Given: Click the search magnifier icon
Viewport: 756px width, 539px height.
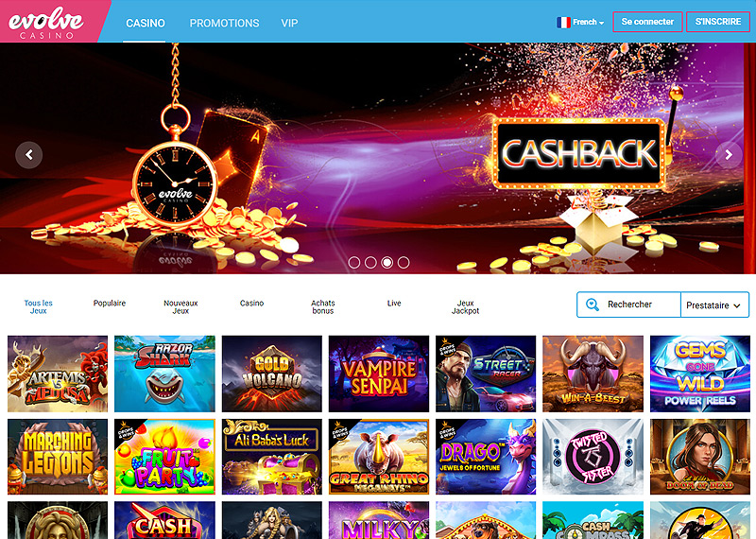Looking at the screenshot, I should [593, 304].
